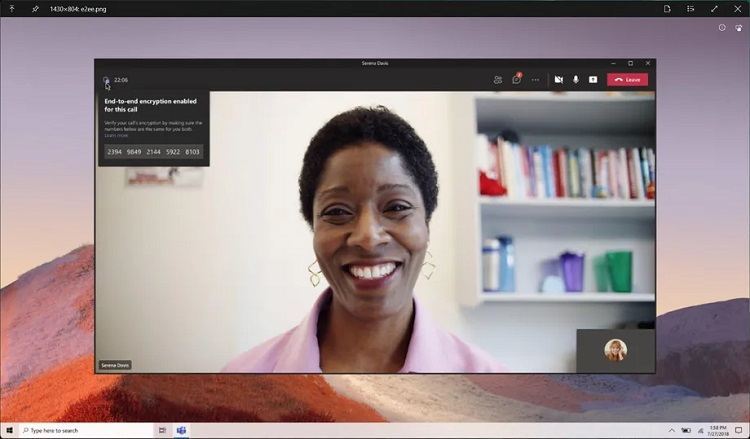Mute the microphone
Screen dimensions: 750x439
point(576,79)
